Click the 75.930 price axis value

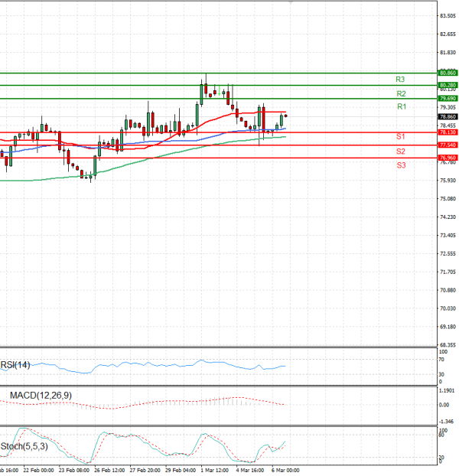[x=448, y=181]
